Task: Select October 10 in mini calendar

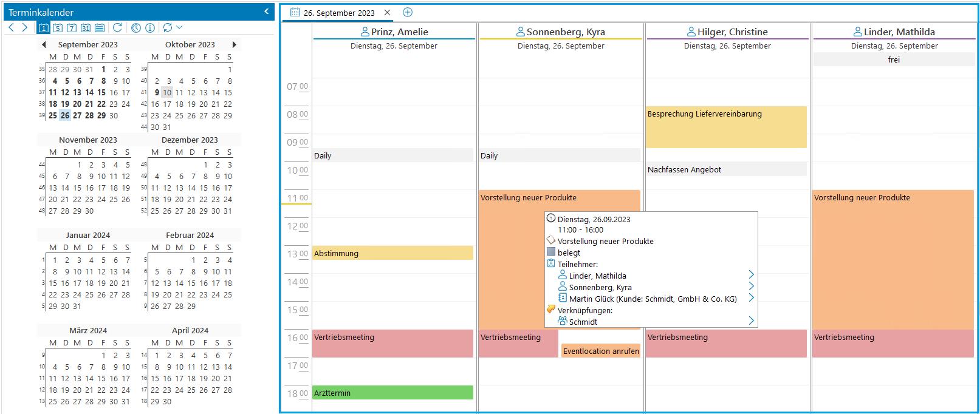Action: tap(167, 93)
